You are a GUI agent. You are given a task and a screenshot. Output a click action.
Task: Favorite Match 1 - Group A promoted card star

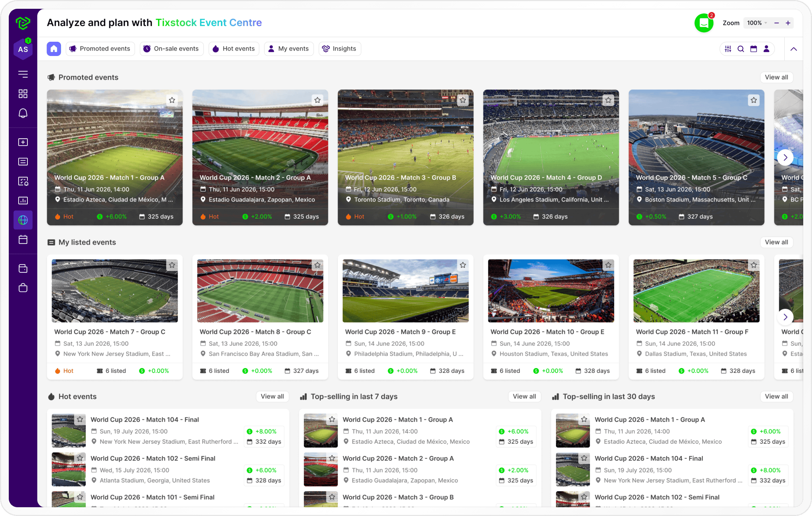click(172, 100)
